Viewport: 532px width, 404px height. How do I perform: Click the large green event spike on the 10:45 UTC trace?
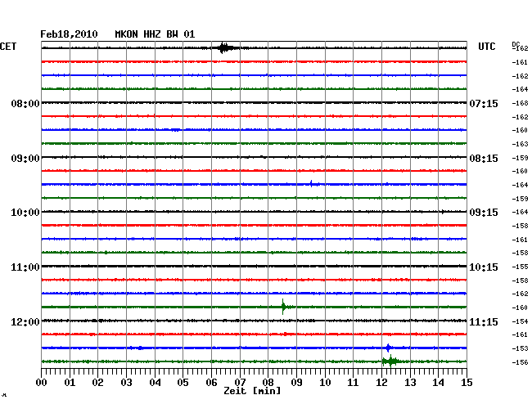[x=284, y=307]
